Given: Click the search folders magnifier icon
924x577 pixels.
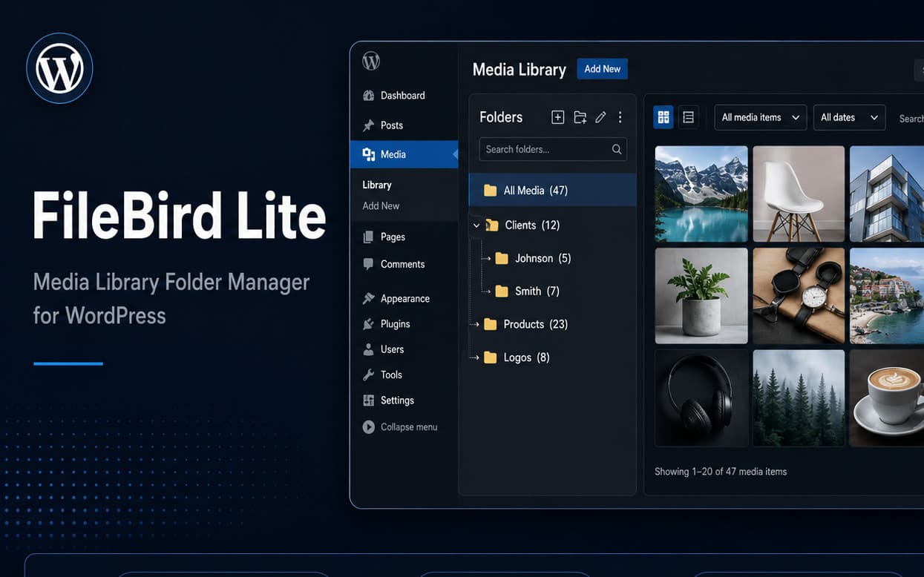Looking at the screenshot, I should tap(617, 149).
